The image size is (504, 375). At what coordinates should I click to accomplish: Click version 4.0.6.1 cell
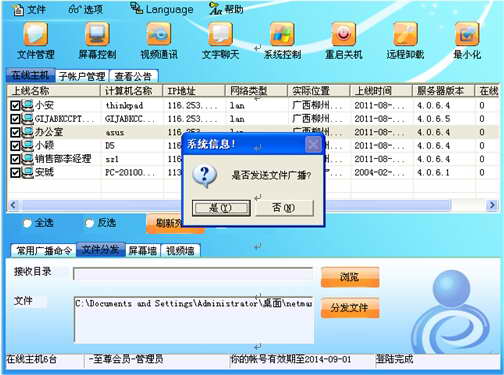433,172
